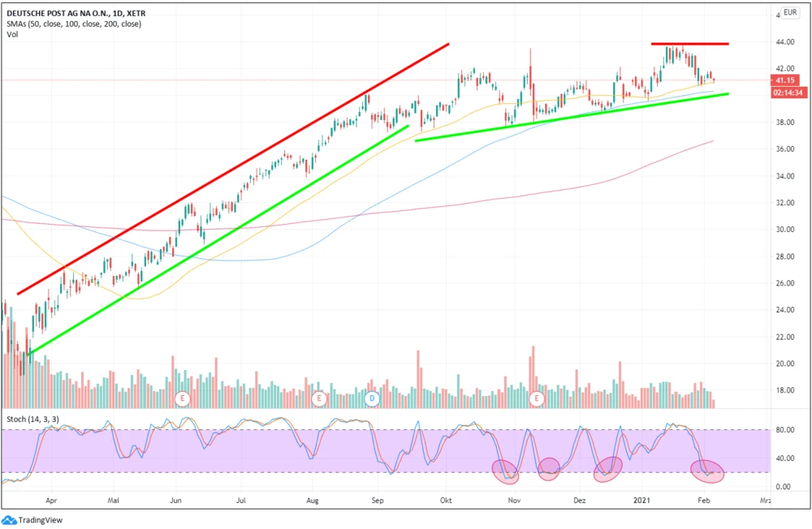This screenshot has height=529, width=812.
Task: Click the Vol indicator label
Action: (12, 35)
